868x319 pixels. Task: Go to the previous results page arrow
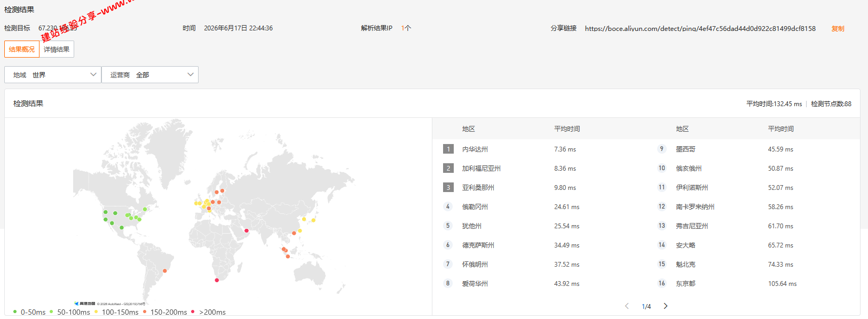[627, 306]
